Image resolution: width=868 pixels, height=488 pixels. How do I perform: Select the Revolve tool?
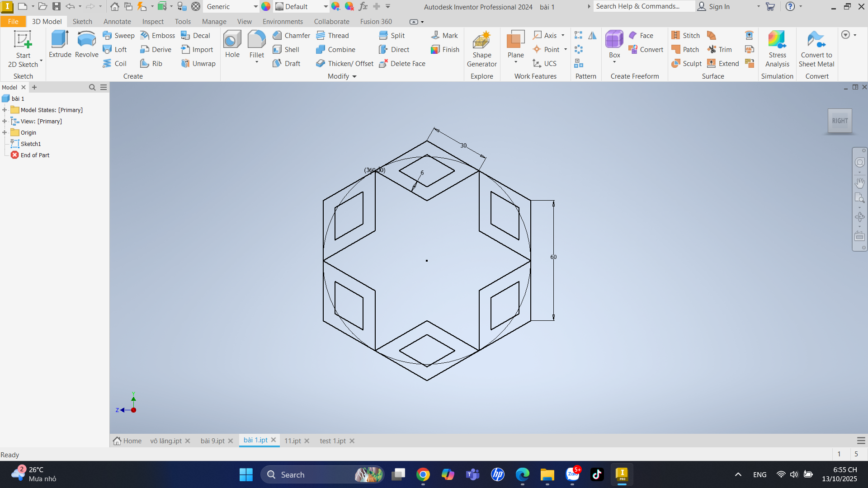point(86,44)
